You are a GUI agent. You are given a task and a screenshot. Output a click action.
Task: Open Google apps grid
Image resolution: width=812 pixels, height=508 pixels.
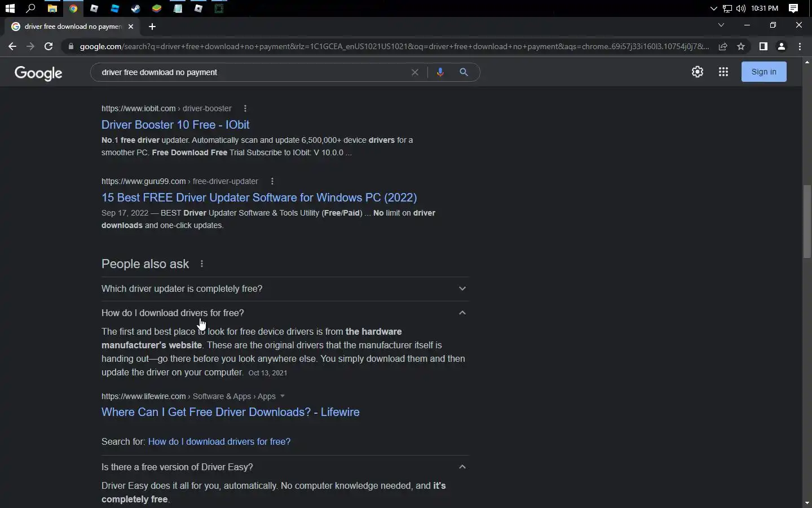[x=723, y=72]
